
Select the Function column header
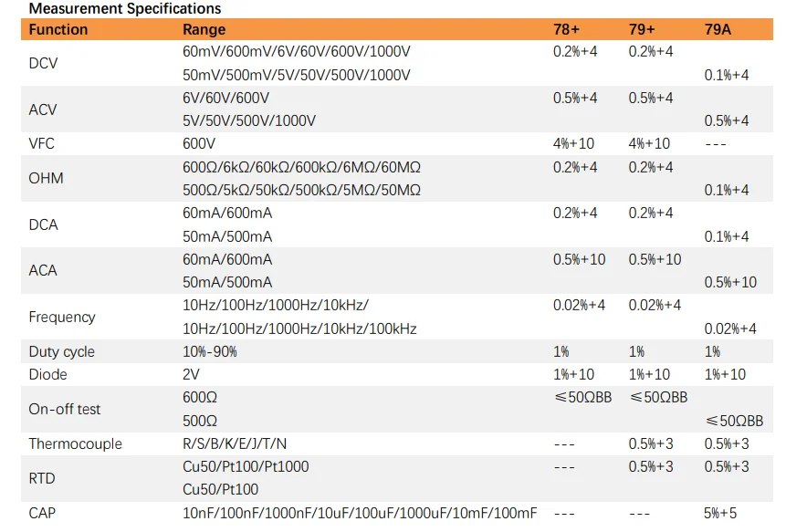pos(58,29)
